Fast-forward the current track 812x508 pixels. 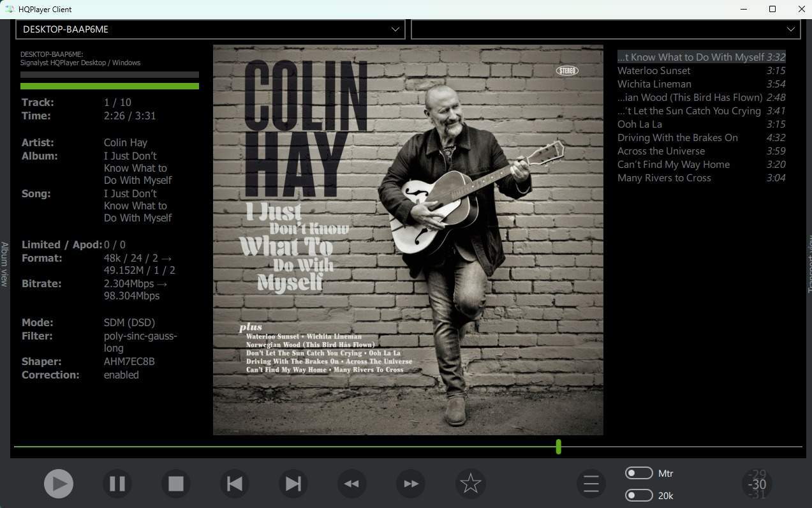[x=411, y=484]
